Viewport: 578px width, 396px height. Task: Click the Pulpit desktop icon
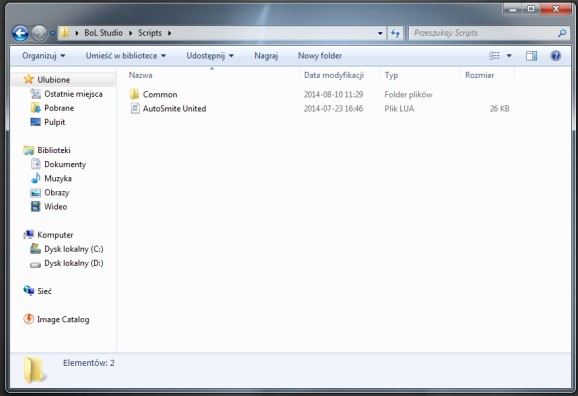[35, 122]
